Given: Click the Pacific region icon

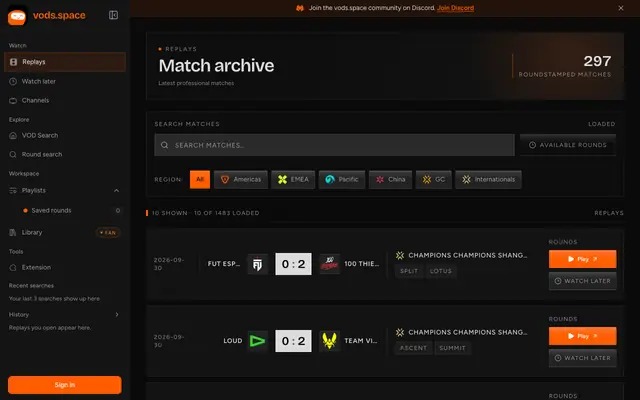Looking at the screenshot, I should pos(330,180).
